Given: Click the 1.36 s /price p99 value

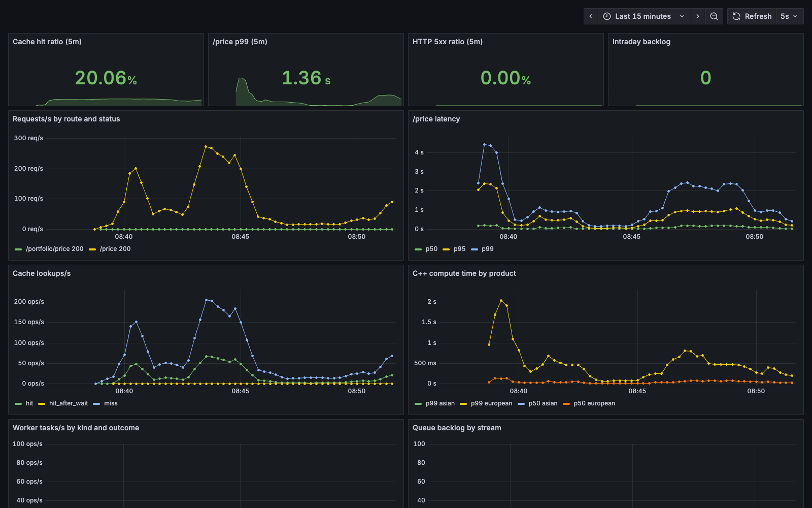Looking at the screenshot, I should [306, 78].
